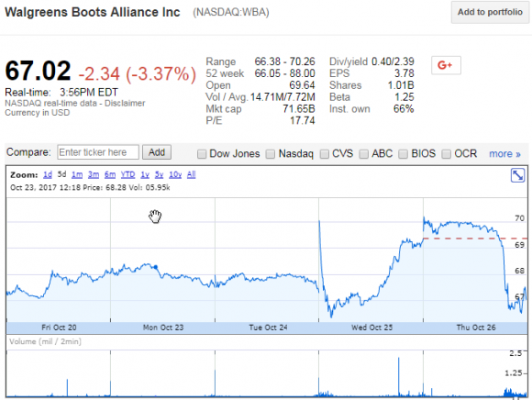Select YTD zoom range
532x400 pixels.
(127, 174)
